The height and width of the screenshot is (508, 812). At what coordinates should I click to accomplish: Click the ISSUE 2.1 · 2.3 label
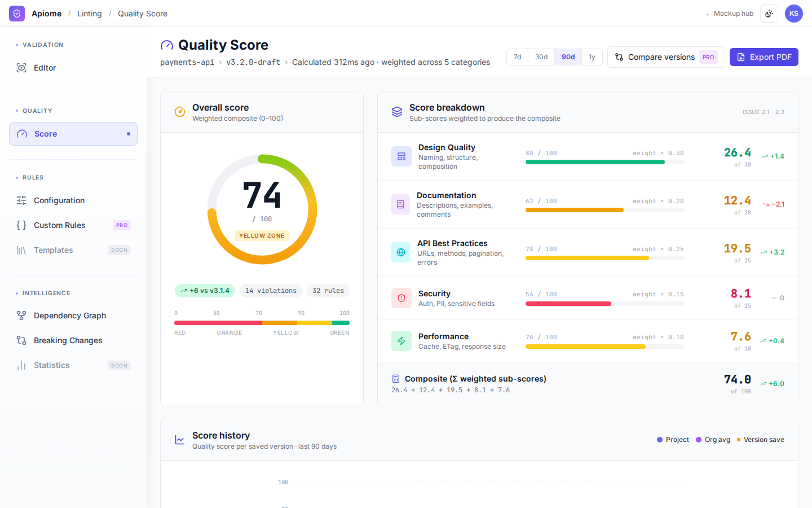[x=764, y=112]
